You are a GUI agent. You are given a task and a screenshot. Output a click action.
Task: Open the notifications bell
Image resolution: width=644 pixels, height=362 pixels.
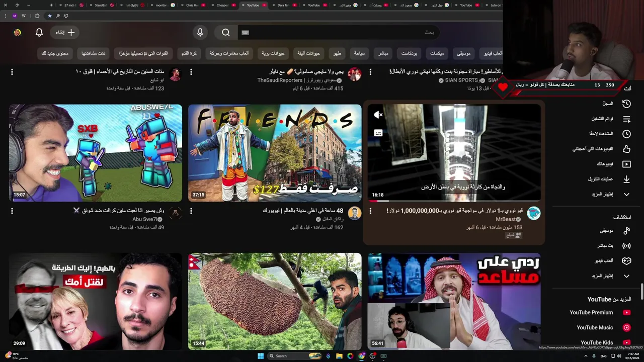click(x=39, y=32)
